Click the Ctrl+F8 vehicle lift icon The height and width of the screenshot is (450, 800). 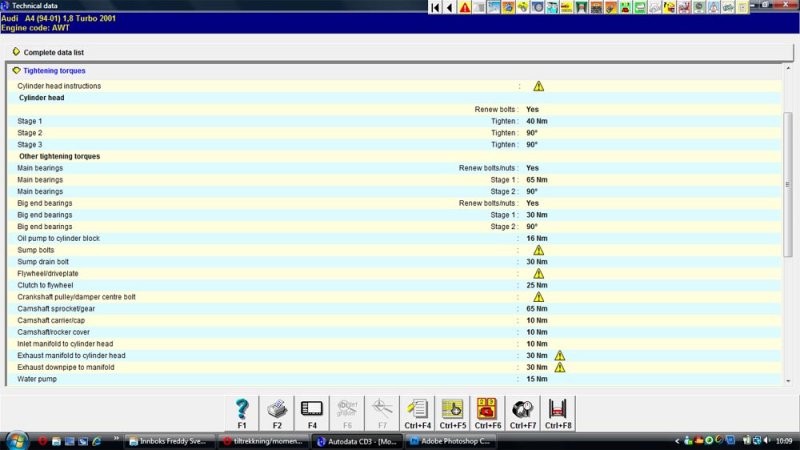coord(558,410)
